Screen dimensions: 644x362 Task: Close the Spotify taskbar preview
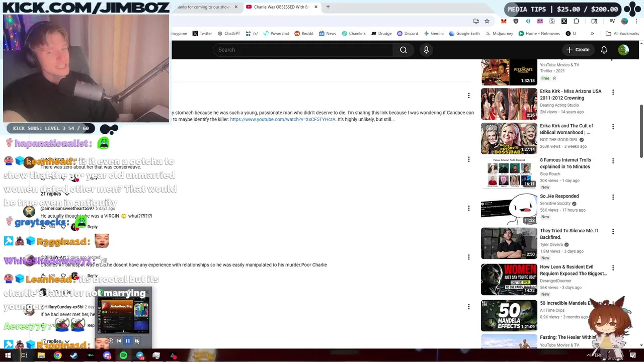tap(147, 292)
